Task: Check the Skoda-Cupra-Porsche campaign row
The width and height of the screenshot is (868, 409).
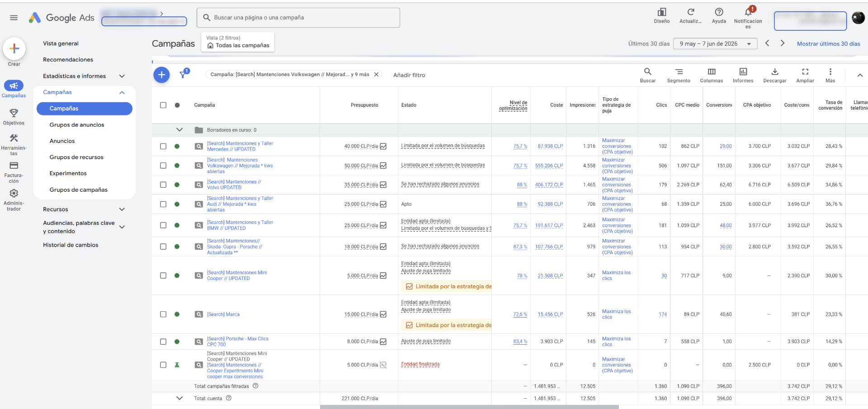Action: 163,247
